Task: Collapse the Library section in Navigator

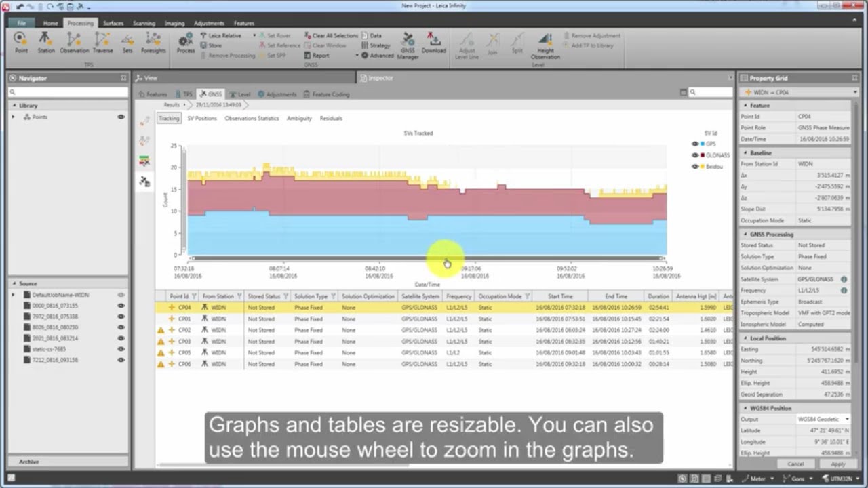Action: [x=13, y=106]
